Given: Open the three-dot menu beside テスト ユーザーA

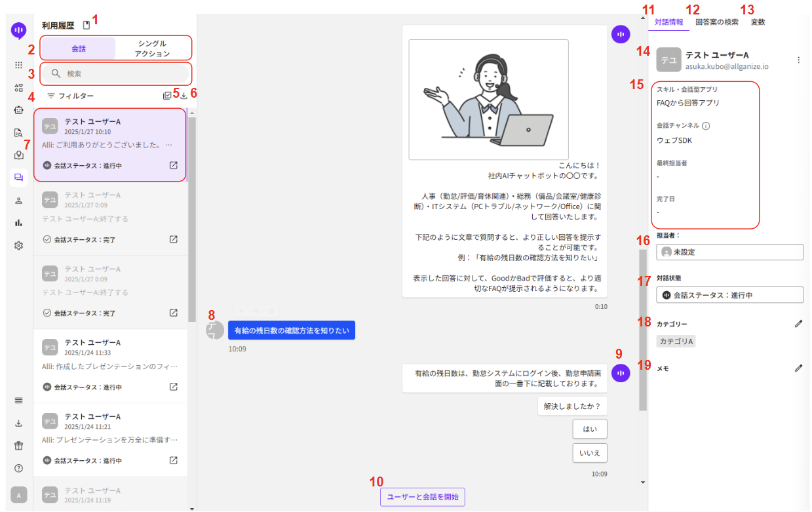Looking at the screenshot, I should tap(798, 60).
